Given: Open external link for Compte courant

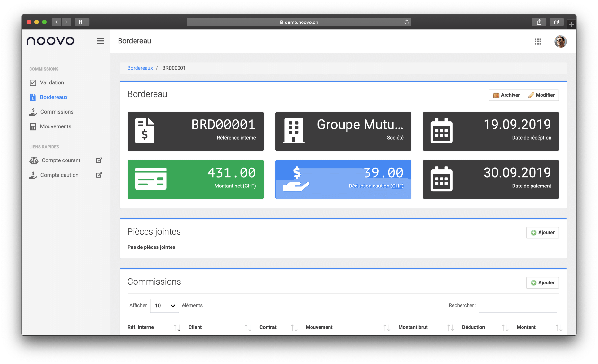Looking at the screenshot, I should [99, 160].
